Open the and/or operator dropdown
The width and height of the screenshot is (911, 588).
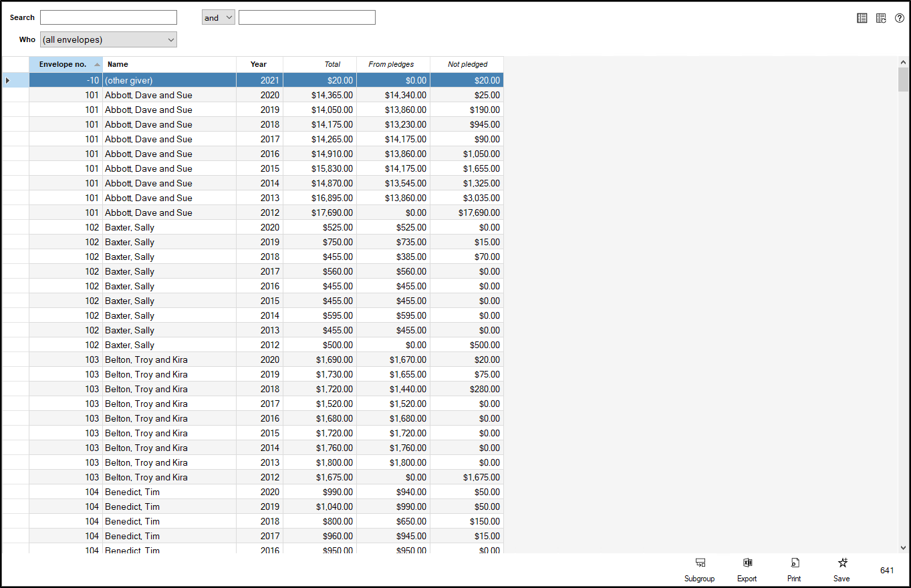click(x=218, y=17)
